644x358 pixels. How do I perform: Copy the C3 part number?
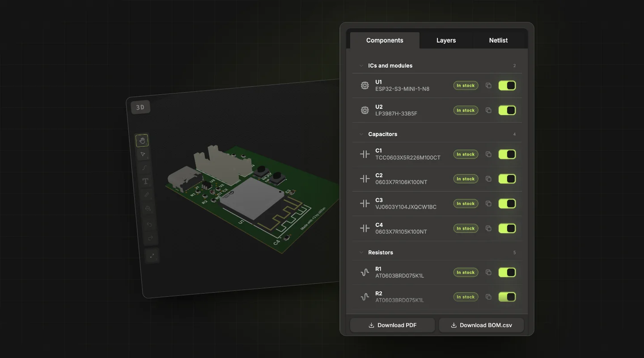pos(488,204)
